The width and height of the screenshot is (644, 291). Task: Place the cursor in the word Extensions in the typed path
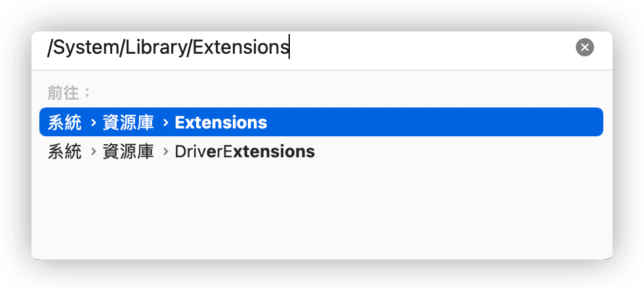pos(240,48)
